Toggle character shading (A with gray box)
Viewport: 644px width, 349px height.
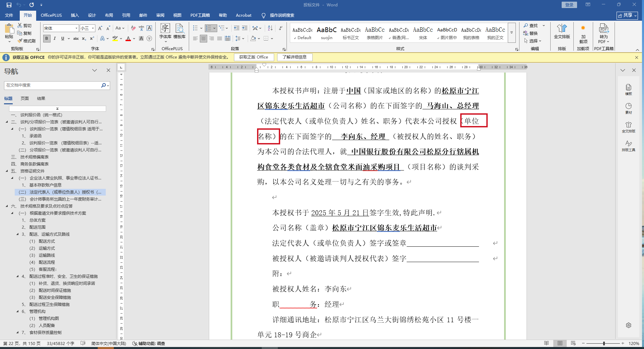coord(141,38)
